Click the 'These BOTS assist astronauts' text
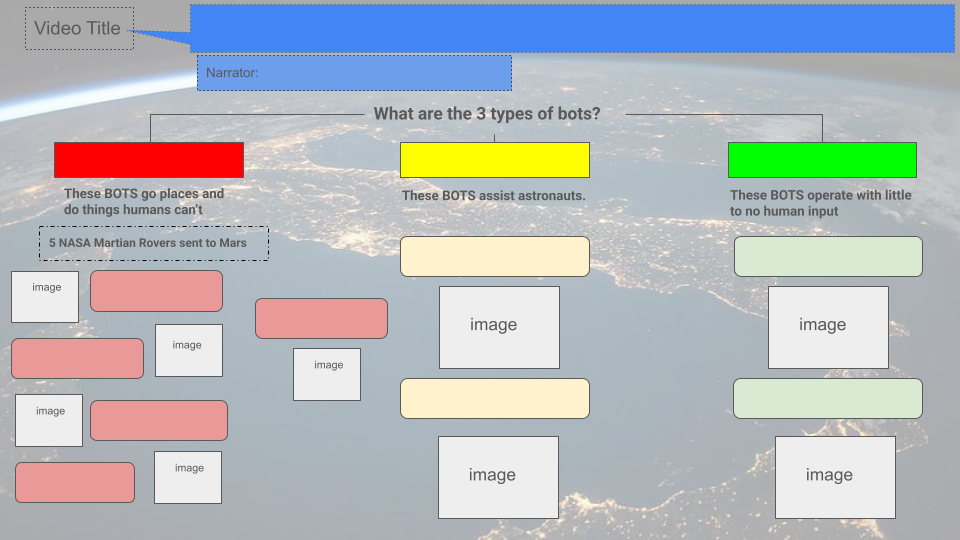Screen dimensions: 960x540 pos(493,196)
